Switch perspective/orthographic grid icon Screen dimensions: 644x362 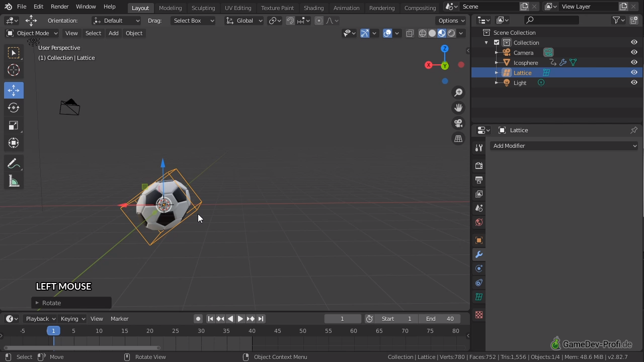[x=458, y=139]
